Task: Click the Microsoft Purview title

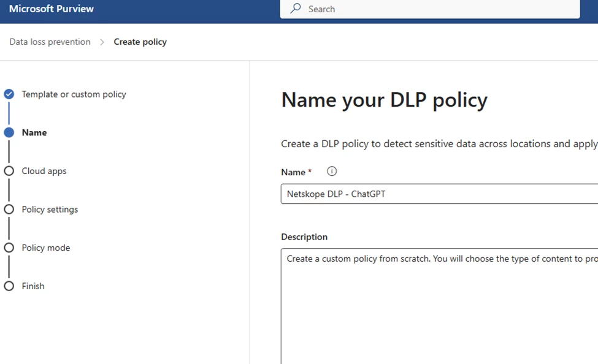Action: pos(51,9)
